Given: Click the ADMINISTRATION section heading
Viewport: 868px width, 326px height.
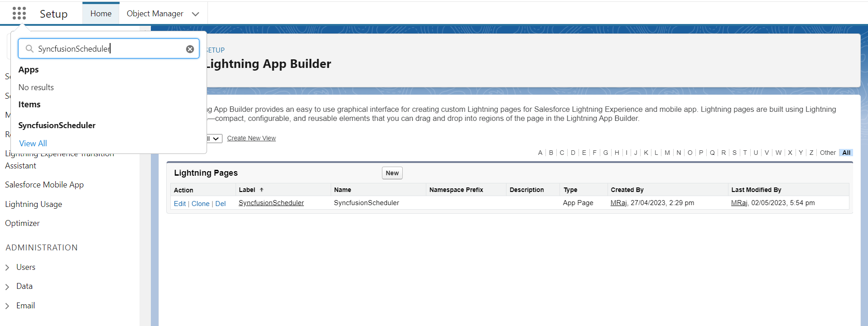Looking at the screenshot, I should pos(42,248).
